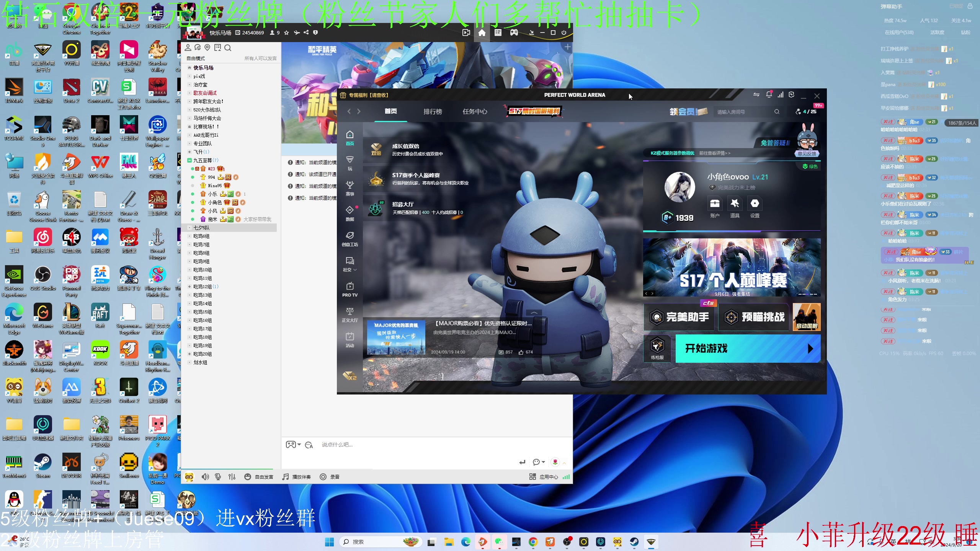
Task: Open the 数据 data sidebar icon
Action: coord(350,213)
